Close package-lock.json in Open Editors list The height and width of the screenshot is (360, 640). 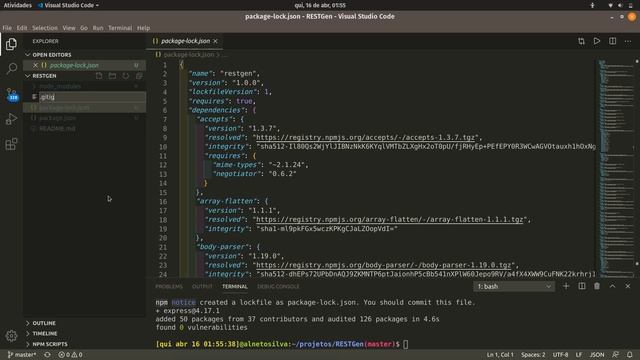(36, 65)
